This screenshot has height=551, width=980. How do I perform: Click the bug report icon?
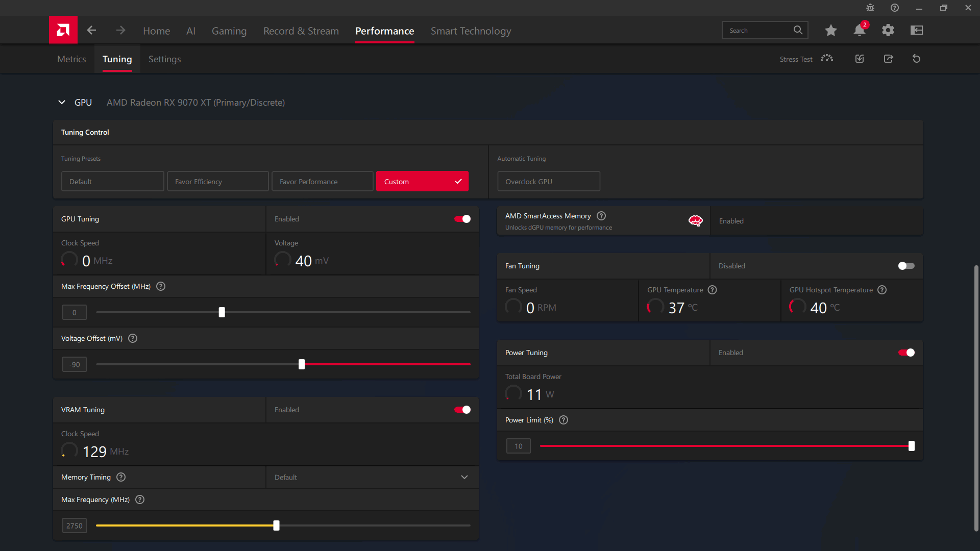pos(870,8)
